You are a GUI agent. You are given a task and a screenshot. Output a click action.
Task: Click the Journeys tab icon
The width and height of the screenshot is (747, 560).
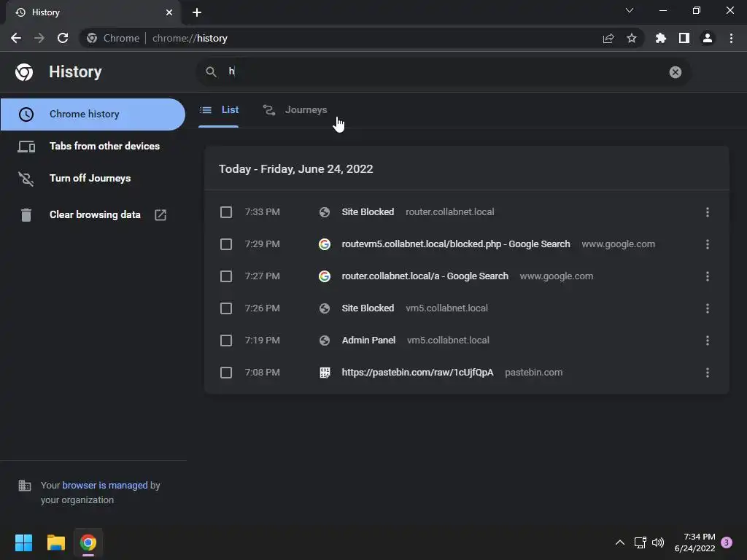coord(269,110)
